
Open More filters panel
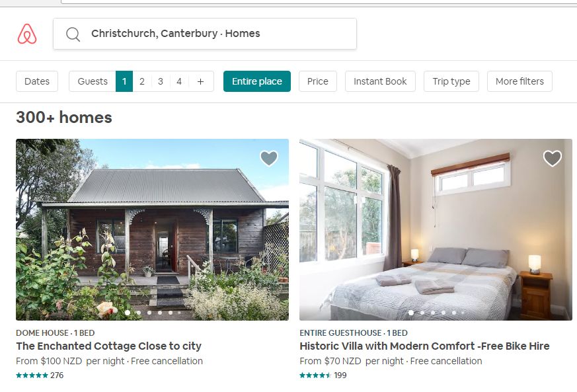tap(519, 81)
